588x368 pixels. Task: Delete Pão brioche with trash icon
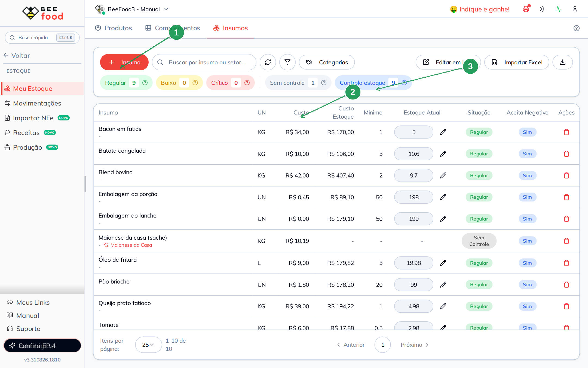566,285
